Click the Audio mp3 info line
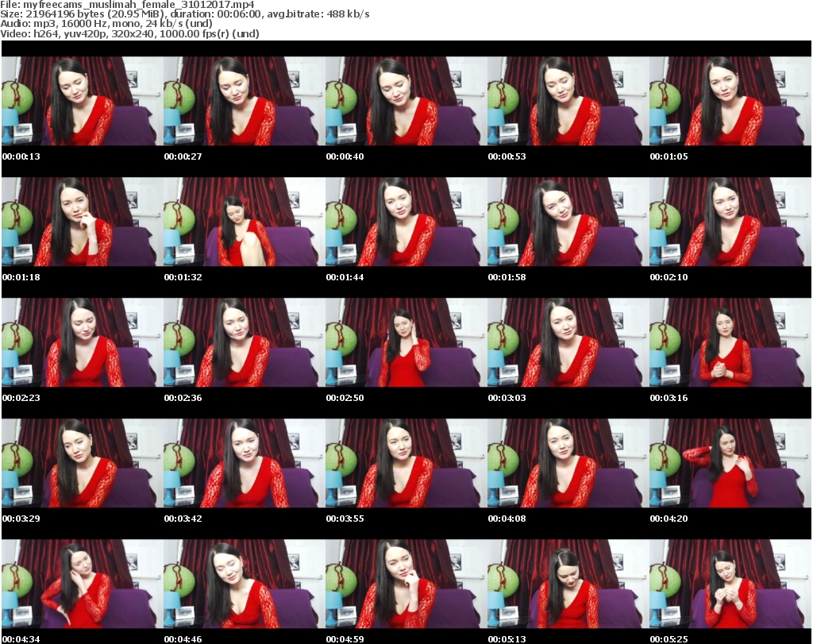Image resolution: width=813 pixels, height=644 pixels. click(x=106, y=24)
